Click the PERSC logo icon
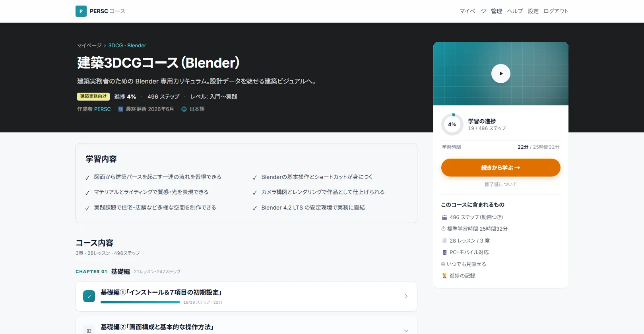The height and width of the screenshot is (334, 644). [x=81, y=11]
